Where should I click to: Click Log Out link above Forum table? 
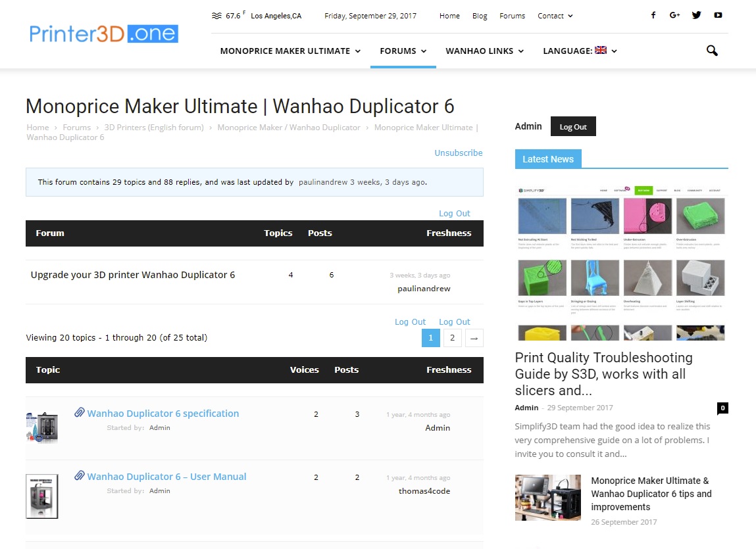pos(454,214)
